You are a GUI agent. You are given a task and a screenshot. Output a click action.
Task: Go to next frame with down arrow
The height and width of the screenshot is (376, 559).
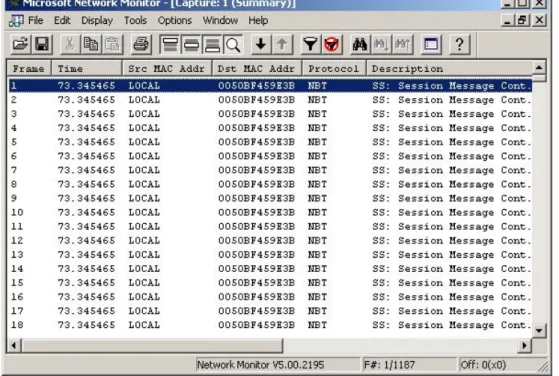coord(261,45)
